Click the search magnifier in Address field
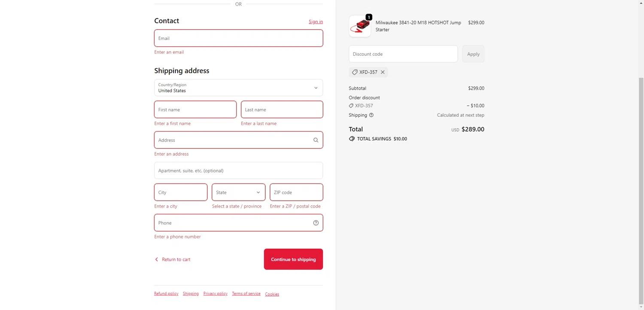Image resolution: width=644 pixels, height=310 pixels. pos(316,140)
